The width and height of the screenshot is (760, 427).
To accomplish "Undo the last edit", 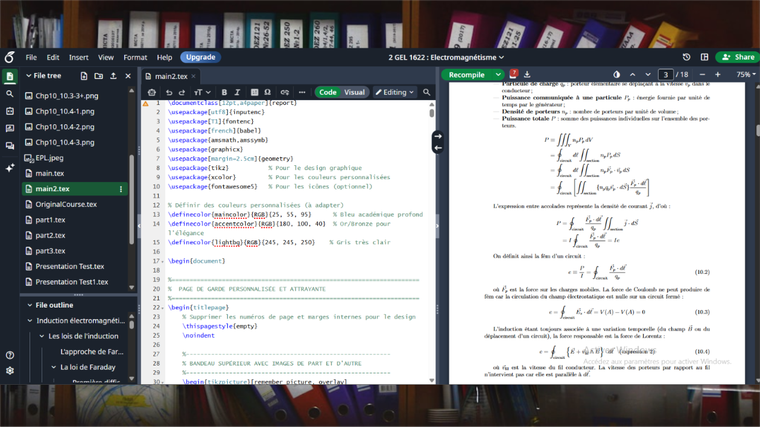I will [169, 92].
